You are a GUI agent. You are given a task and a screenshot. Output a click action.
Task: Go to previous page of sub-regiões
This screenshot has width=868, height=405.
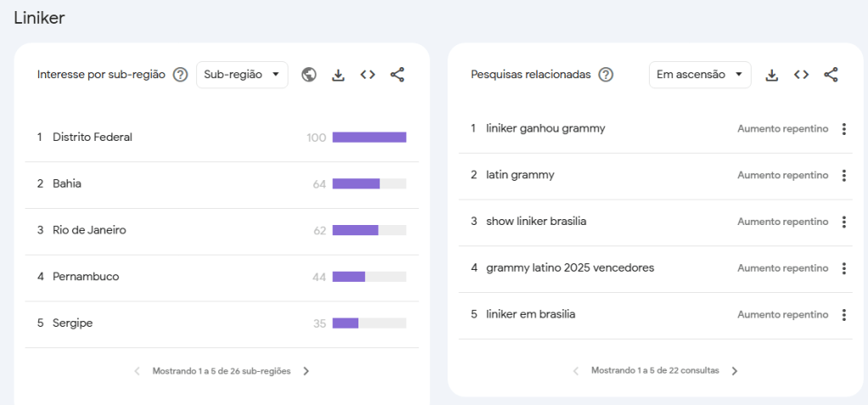coord(138,371)
